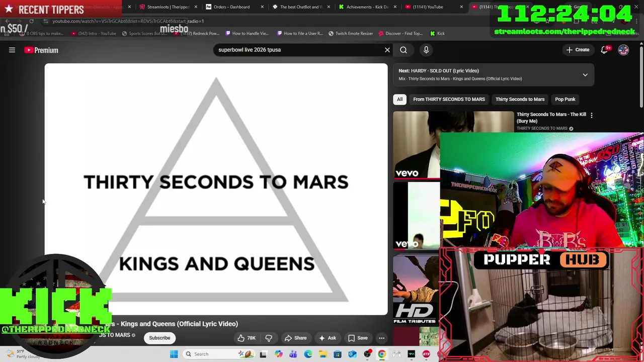Open Microsoft Teams taskbar icon

[x=293, y=354]
